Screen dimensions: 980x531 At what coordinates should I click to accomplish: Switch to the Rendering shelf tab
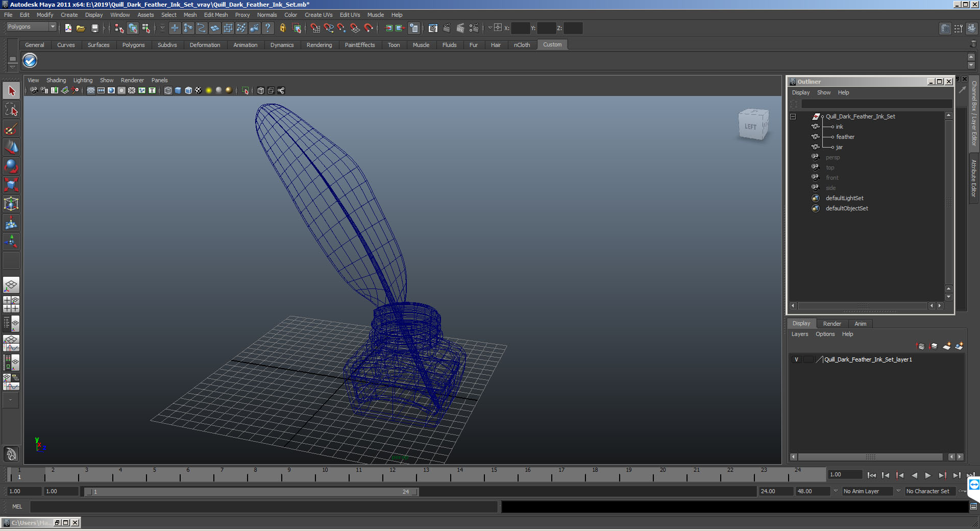coord(319,45)
